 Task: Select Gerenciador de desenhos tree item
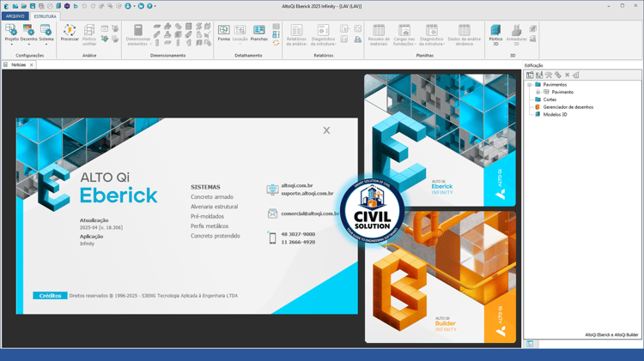[x=568, y=107]
